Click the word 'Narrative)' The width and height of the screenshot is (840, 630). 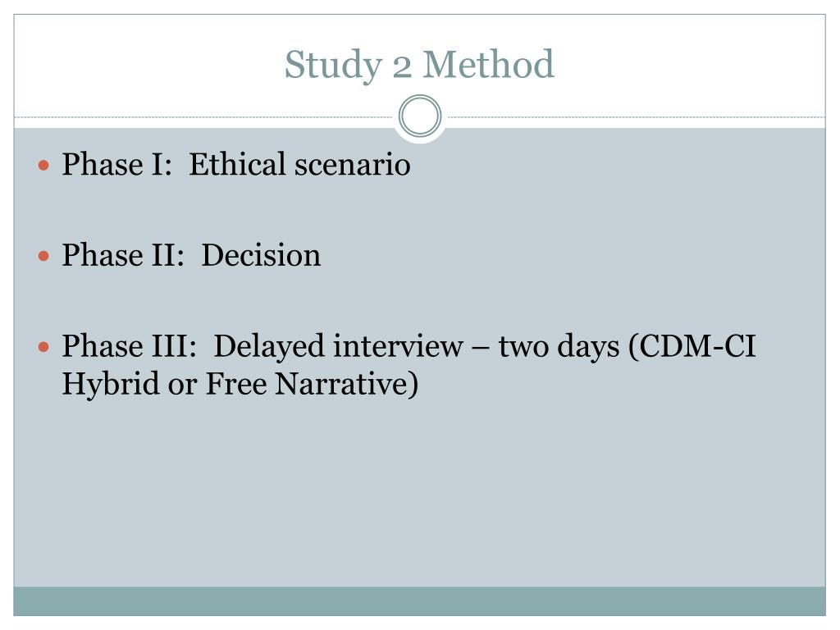coord(346,385)
